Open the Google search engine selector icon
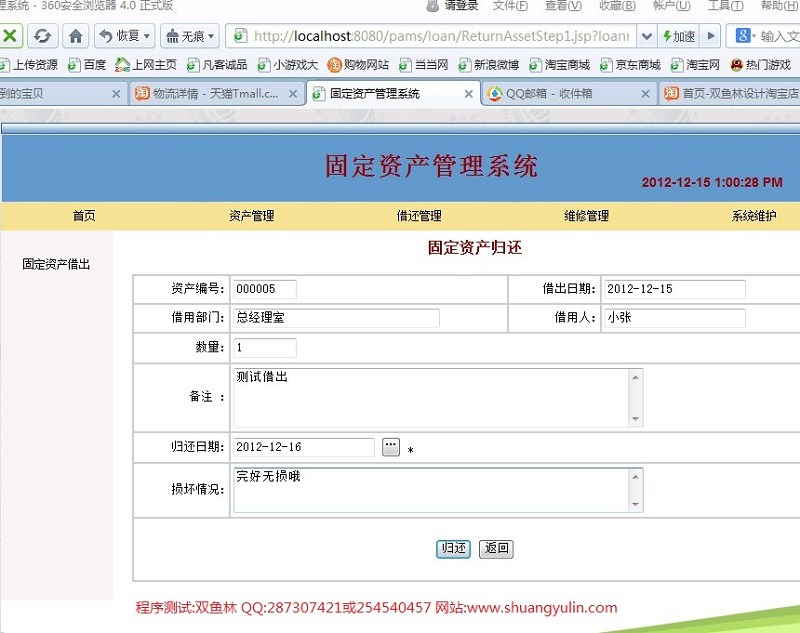The image size is (800, 633). point(744,36)
